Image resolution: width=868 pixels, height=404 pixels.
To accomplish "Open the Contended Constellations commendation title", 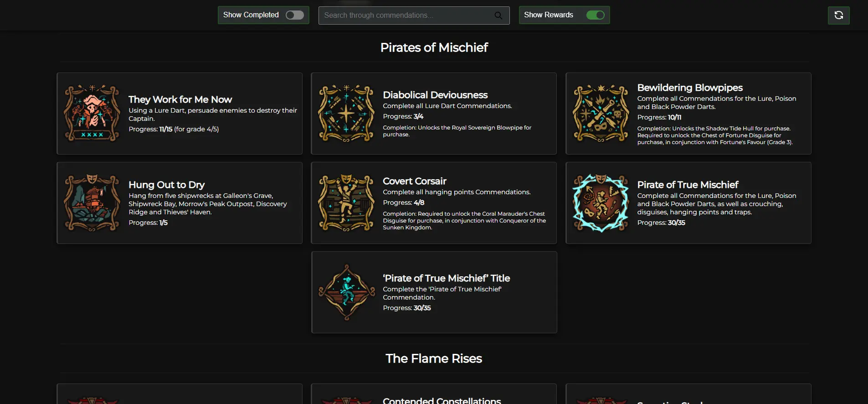I will point(442,400).
